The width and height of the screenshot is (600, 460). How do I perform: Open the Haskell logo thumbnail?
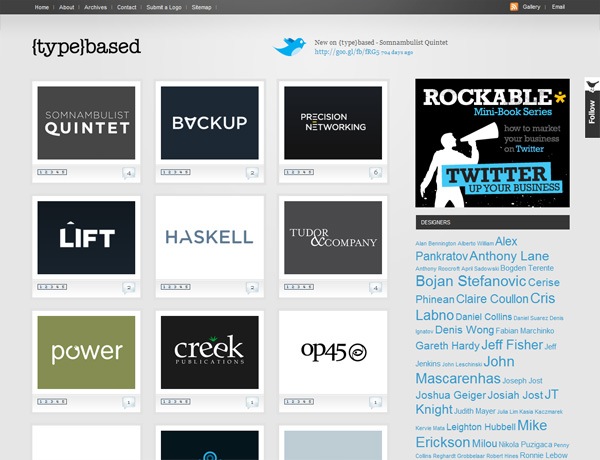[x=210, y=238]
